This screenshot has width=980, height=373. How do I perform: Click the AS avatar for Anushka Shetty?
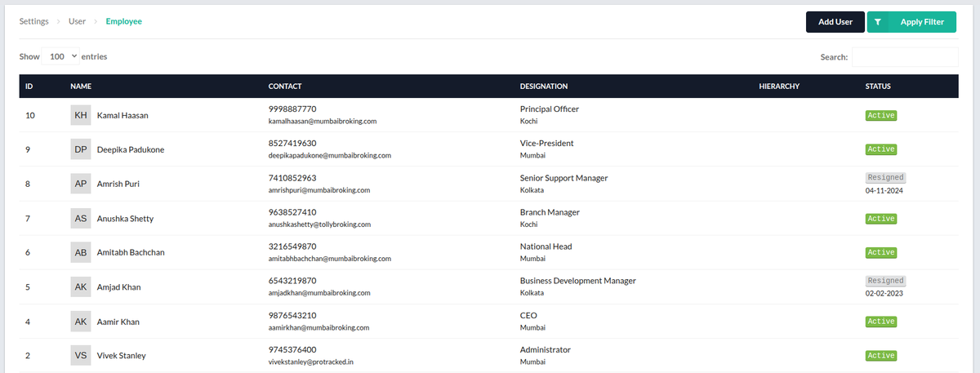(81, 219)
